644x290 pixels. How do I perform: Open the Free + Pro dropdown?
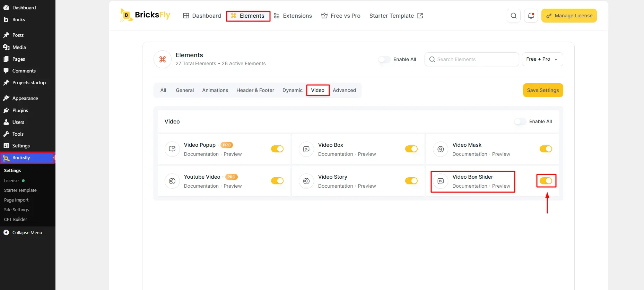[x=542, y=59]
